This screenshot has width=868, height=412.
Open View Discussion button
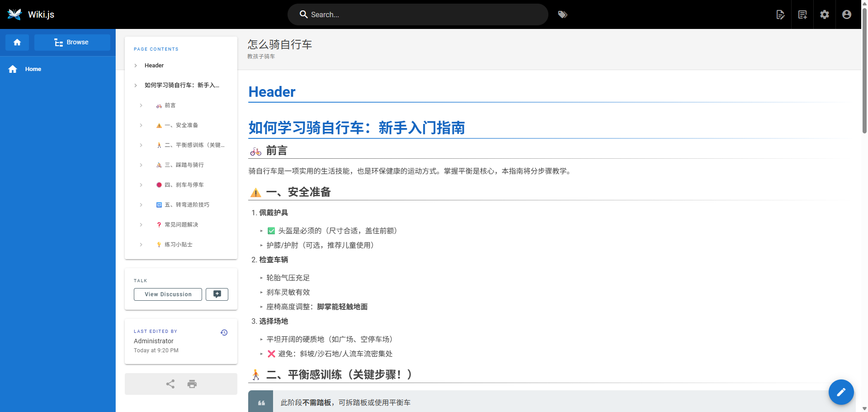pos(168,294)
